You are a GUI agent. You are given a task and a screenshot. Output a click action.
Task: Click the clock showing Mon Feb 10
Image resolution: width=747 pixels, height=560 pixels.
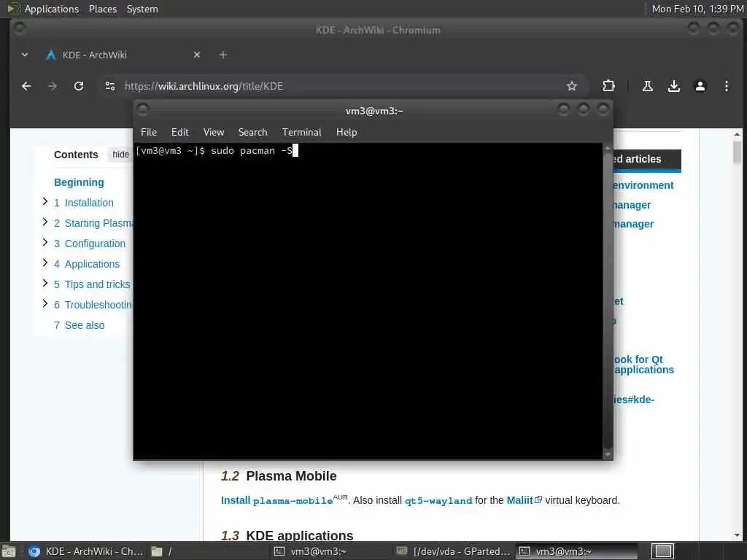pos(697,9)
